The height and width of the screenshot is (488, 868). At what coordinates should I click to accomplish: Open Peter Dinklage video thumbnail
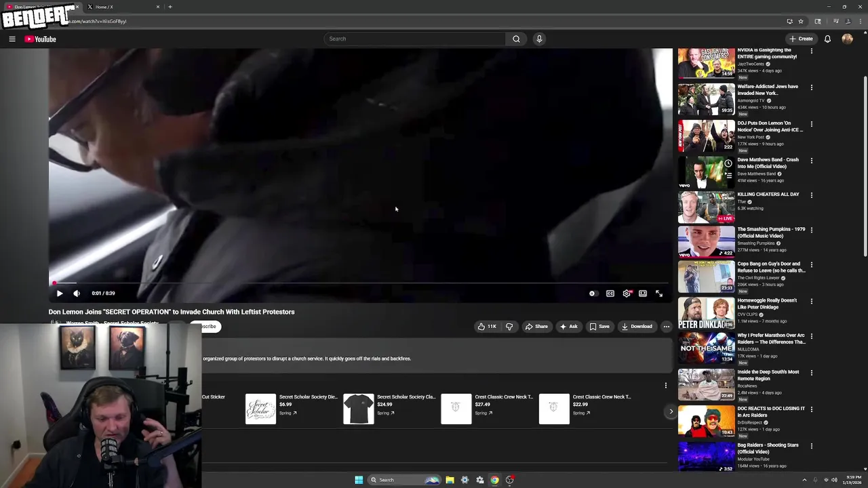[x=706, y=313]
